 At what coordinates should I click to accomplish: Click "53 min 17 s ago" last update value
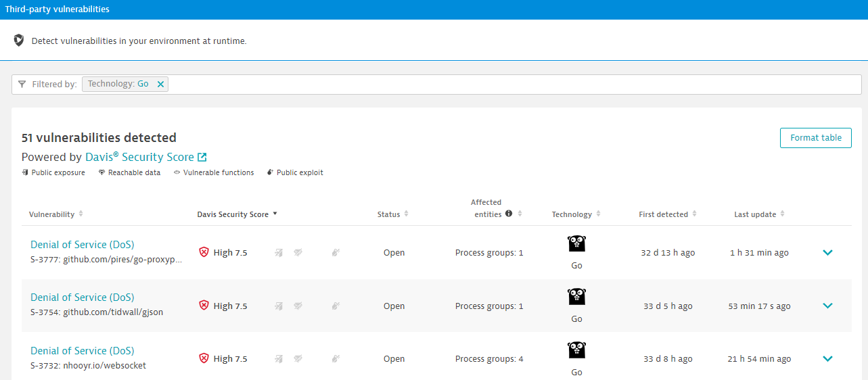(x=759, y=306)
